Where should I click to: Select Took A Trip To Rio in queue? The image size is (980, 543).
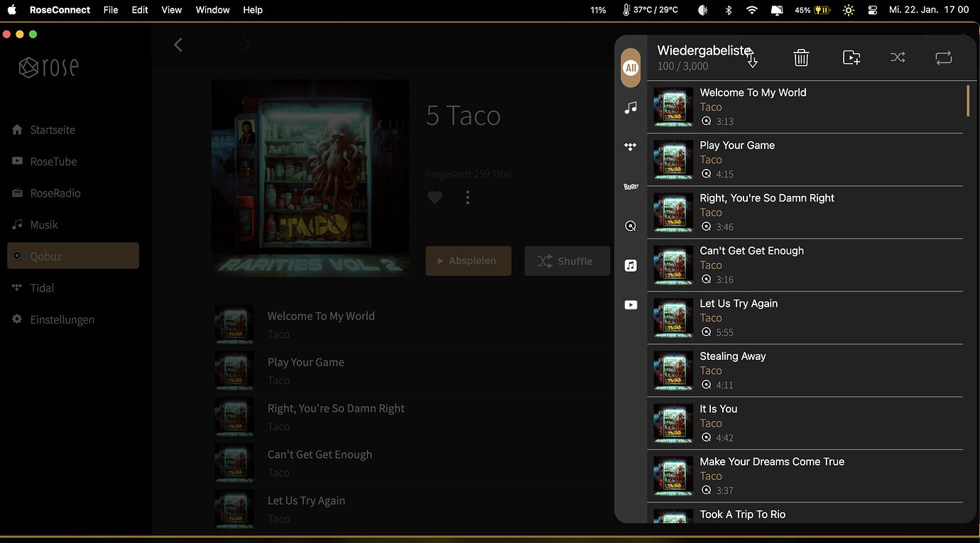tap(805, 514)
